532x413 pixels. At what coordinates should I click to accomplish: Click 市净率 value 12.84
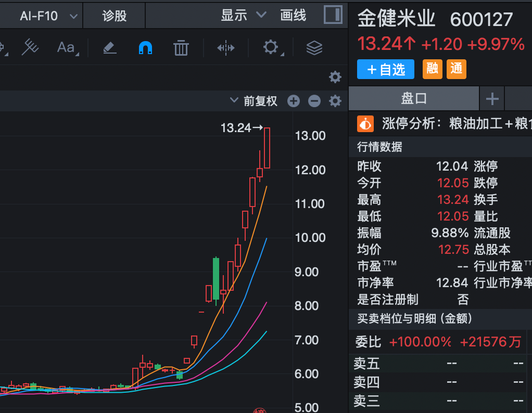coord(452,283)
